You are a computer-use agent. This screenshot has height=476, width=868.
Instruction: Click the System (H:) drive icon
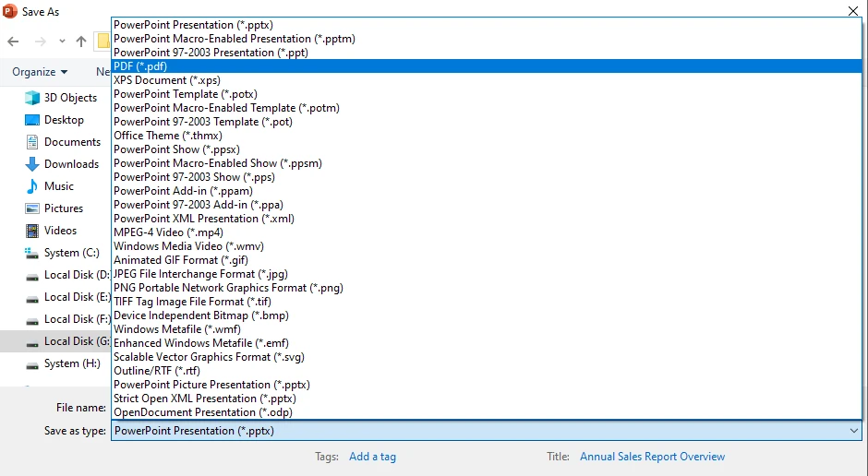click(x=32, y=365)
